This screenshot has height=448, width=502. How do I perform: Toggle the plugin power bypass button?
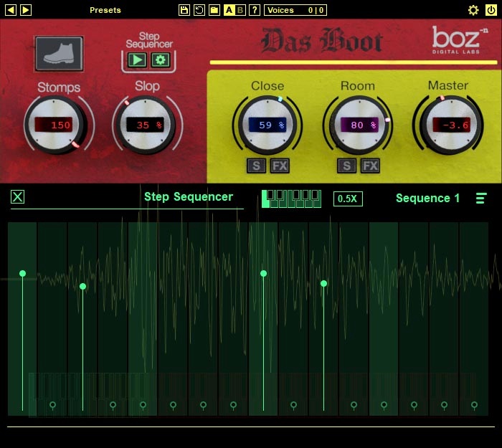[x=491, y=10]
